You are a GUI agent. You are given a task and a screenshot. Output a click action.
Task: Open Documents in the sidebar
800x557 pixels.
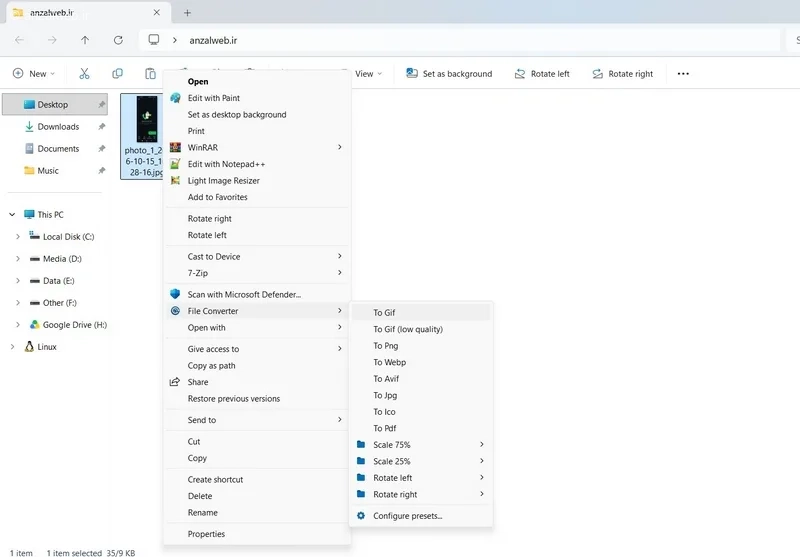[58, 148]
